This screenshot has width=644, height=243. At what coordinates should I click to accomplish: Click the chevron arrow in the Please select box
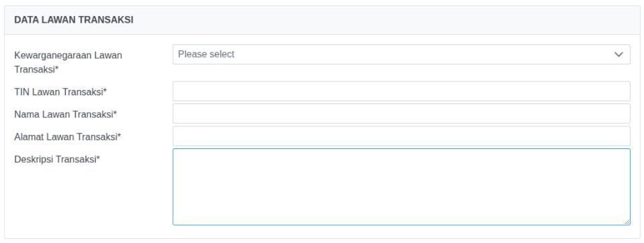(619, 54)
